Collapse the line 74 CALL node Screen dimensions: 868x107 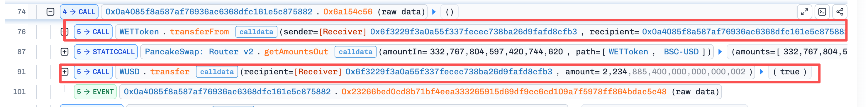[x=50, y=12]
